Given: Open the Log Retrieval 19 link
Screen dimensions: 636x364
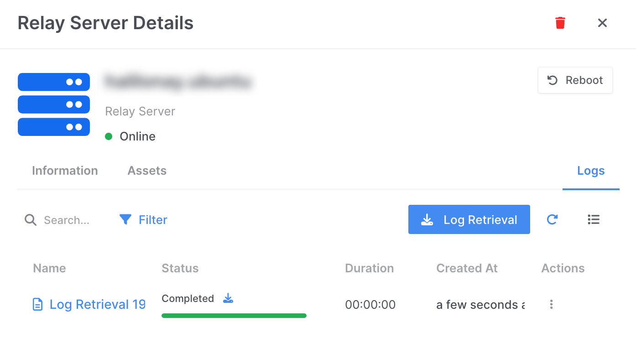Looking at the screenshot, I should pos(97,304).
